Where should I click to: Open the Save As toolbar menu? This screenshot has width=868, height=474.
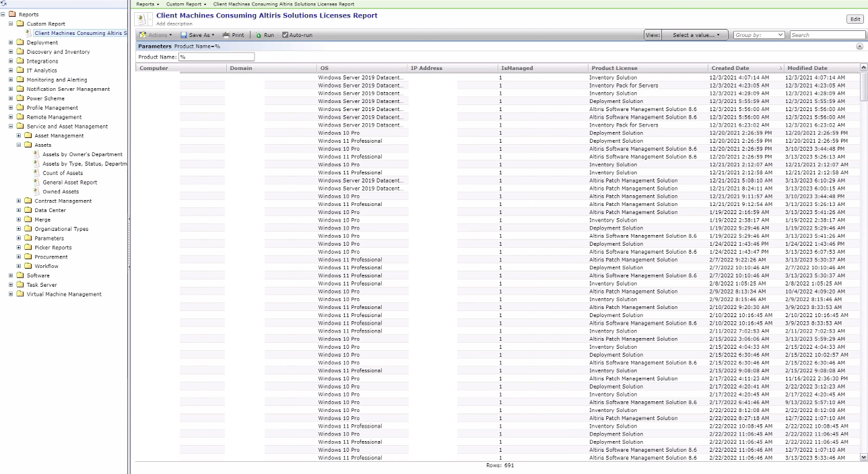click(197, 35)
